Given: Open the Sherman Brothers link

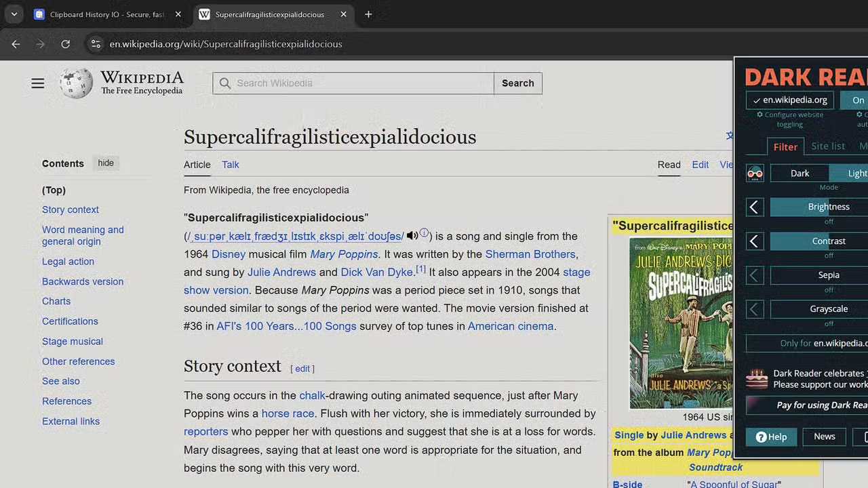Looking at the screenshot, I should [x=530, y=254].
